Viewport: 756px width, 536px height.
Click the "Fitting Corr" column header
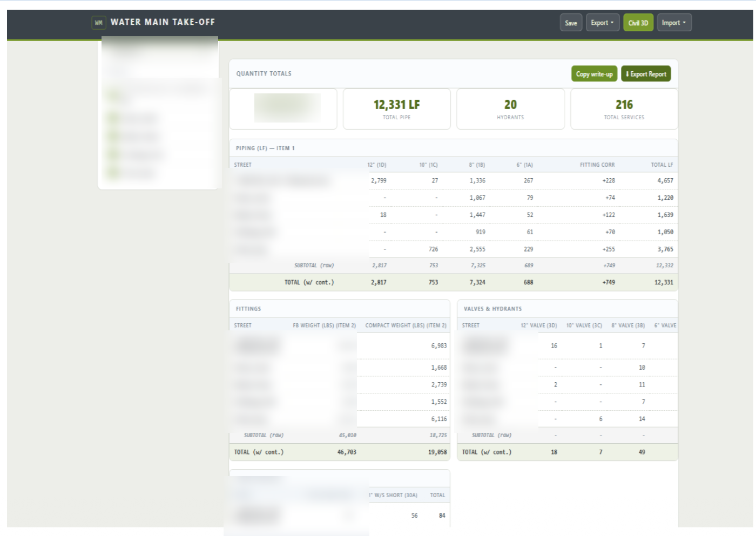[x=597, y=165]
